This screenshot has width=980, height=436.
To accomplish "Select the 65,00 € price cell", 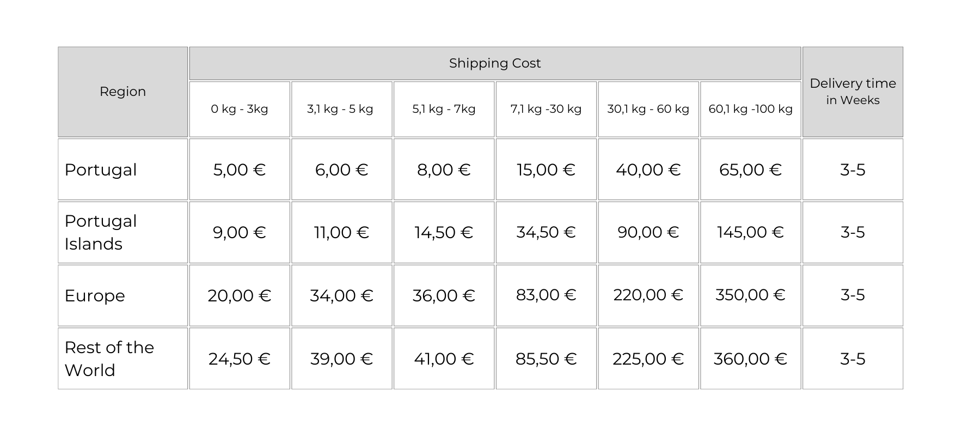I will 750,169.
